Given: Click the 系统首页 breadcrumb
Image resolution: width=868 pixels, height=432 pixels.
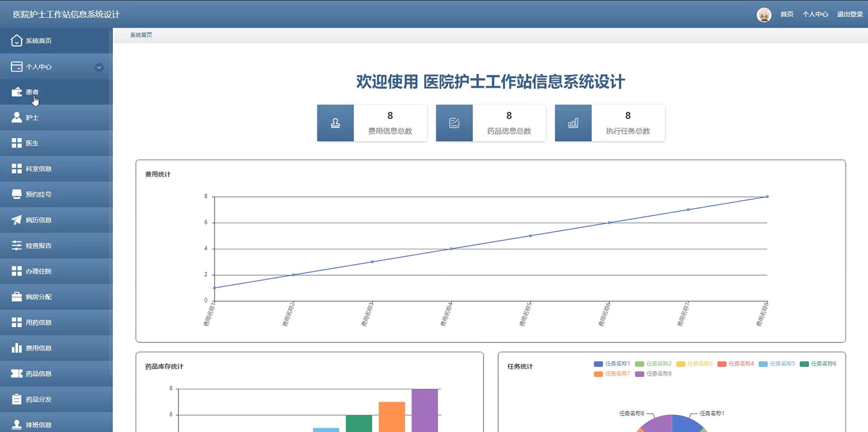Looking at the screenshot, I should (141, 35).
